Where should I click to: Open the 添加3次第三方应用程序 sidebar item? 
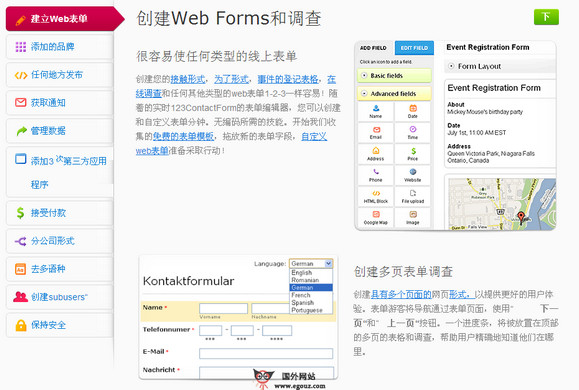(60, 172)
